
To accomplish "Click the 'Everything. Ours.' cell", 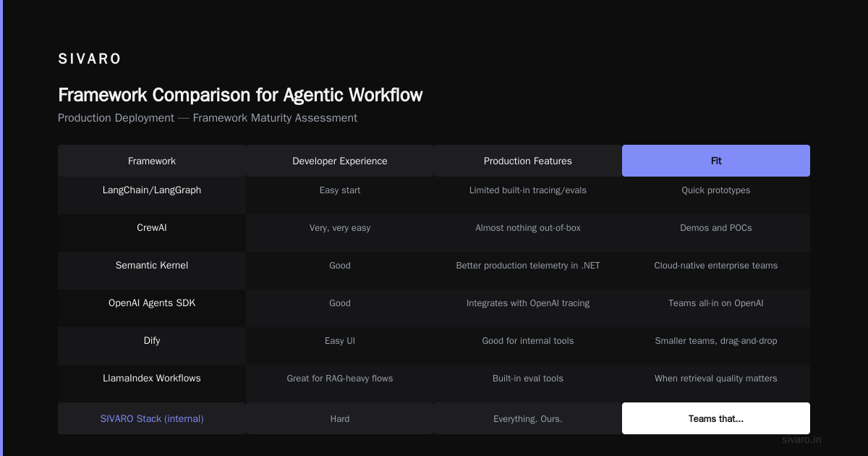I will pos(528,418).
